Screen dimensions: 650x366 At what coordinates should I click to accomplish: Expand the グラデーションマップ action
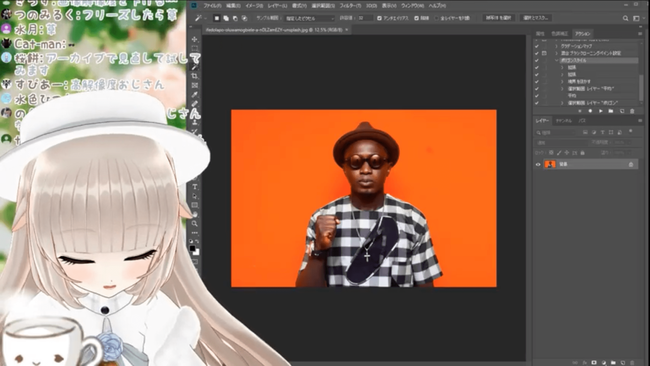[557, 46]
